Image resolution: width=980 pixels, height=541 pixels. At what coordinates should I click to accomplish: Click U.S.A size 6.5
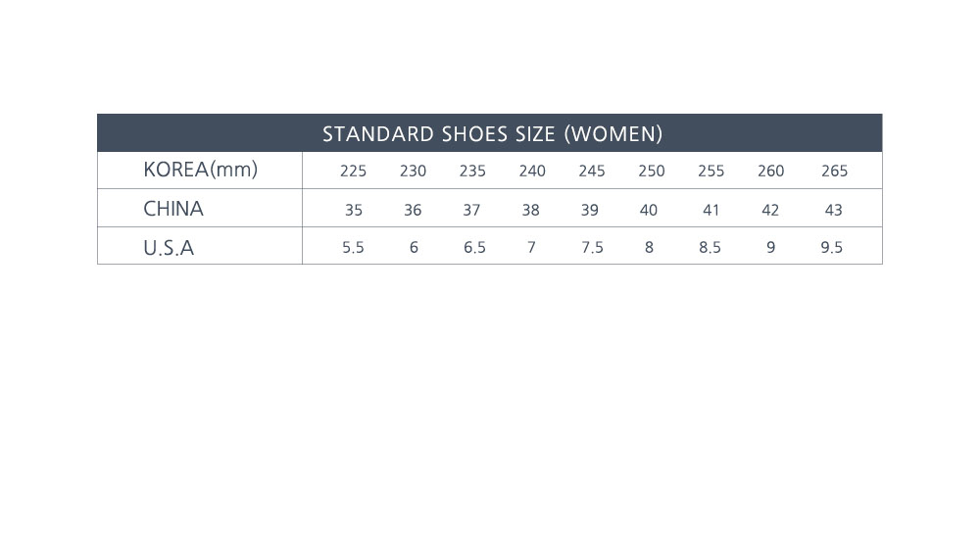(474, 248)
